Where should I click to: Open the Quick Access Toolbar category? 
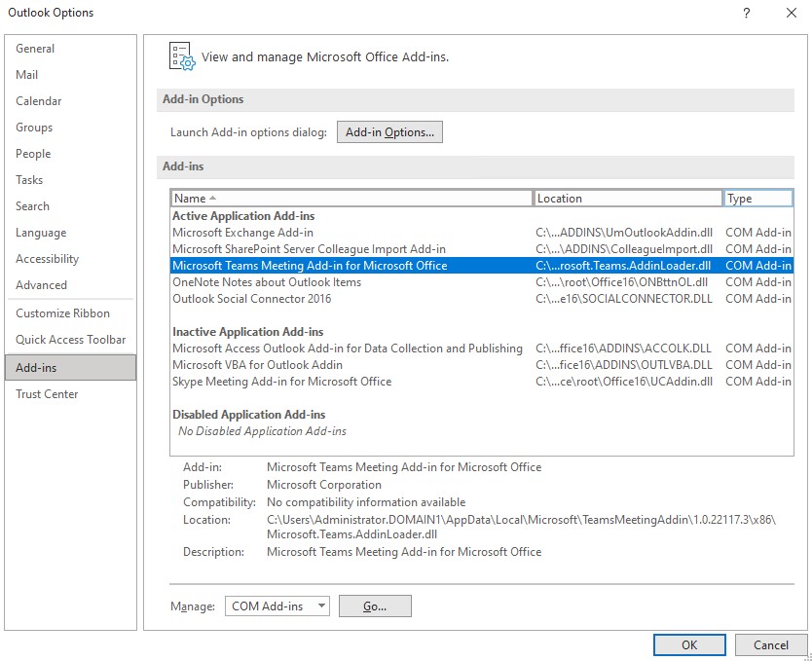click(70, 340)
